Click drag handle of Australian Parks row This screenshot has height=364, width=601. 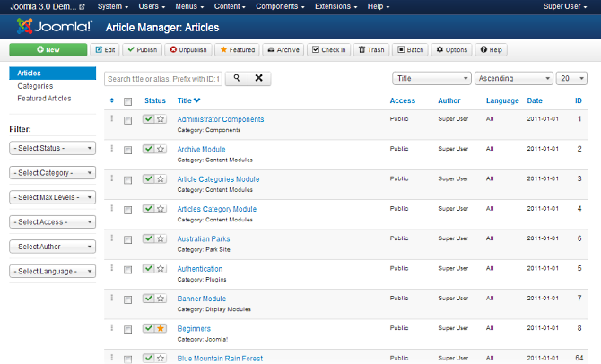112,238
